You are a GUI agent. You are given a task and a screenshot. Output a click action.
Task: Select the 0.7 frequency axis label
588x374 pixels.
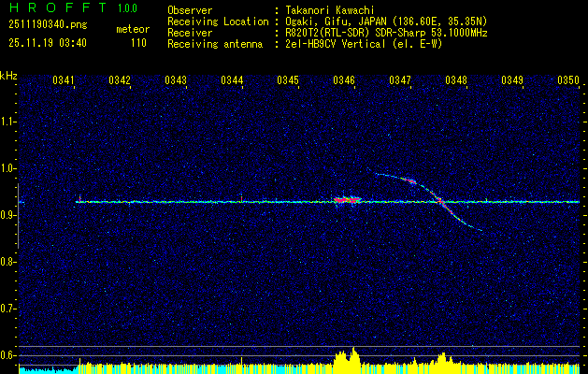[8, 308]
